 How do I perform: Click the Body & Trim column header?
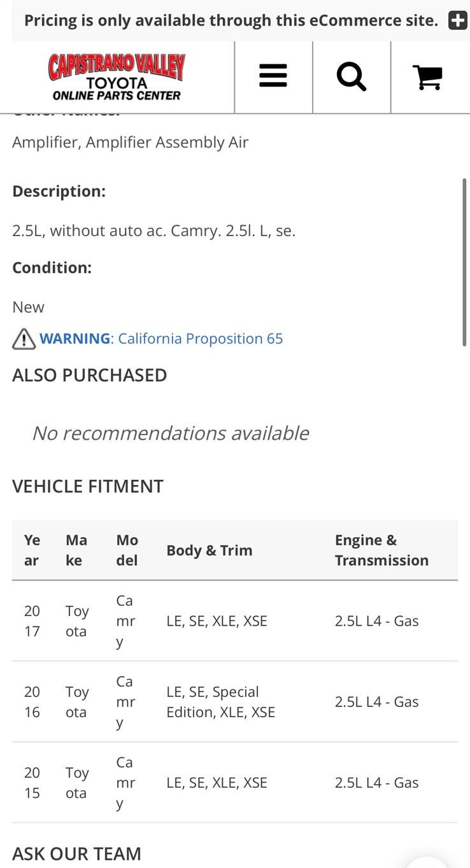[210, 550]
